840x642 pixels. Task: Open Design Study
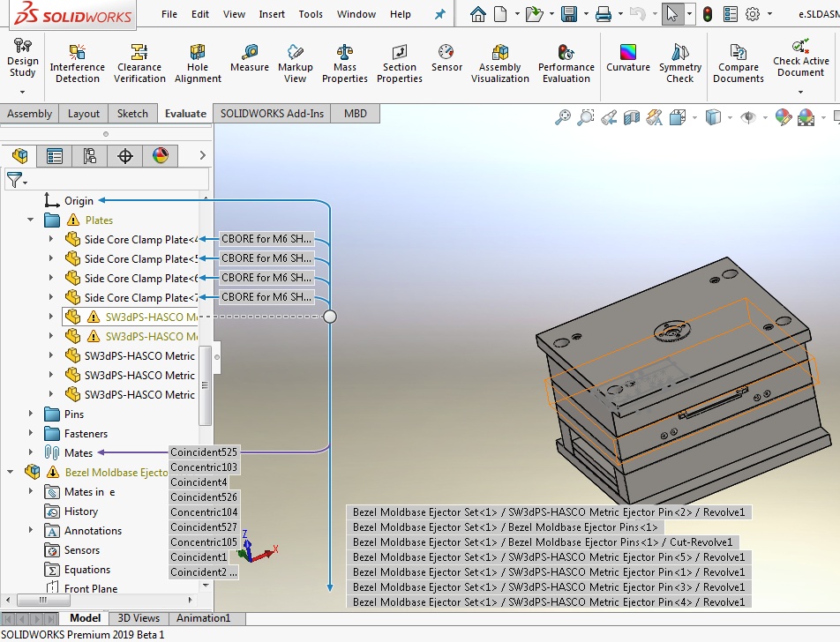point(23,58)
